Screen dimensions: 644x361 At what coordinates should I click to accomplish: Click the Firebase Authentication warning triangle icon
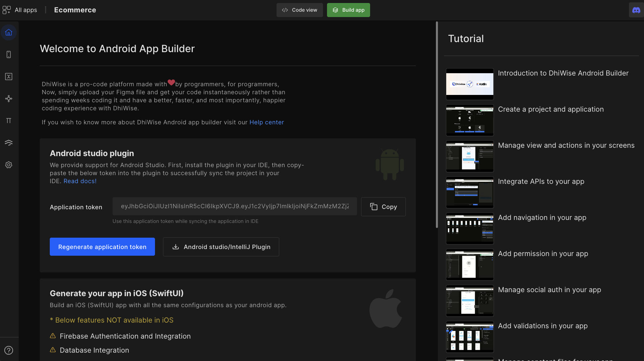click(x=53, y=336)
